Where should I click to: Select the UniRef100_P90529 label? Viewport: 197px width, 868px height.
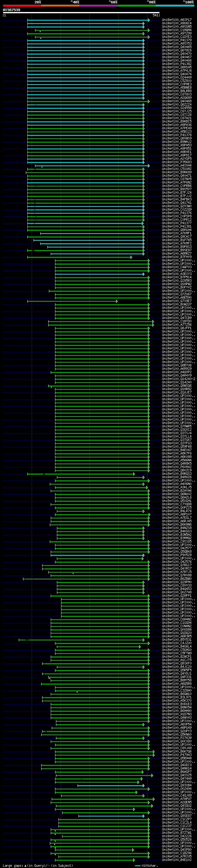point(177,555)
